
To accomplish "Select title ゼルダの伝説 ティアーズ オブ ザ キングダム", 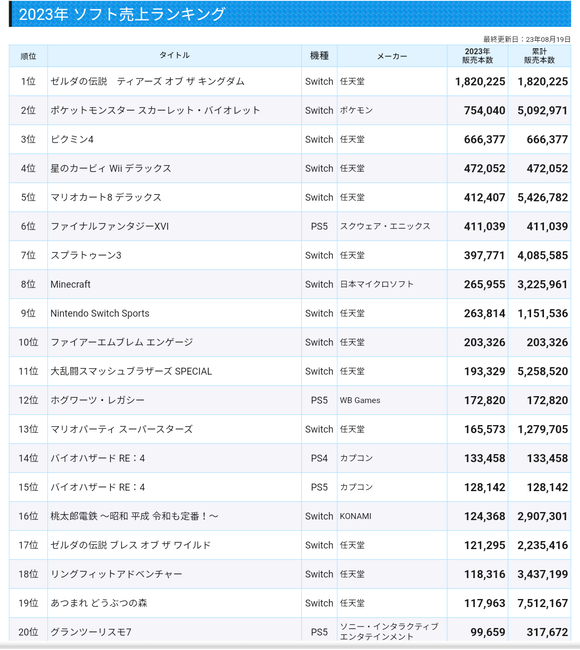I will [x=147, y=81].
